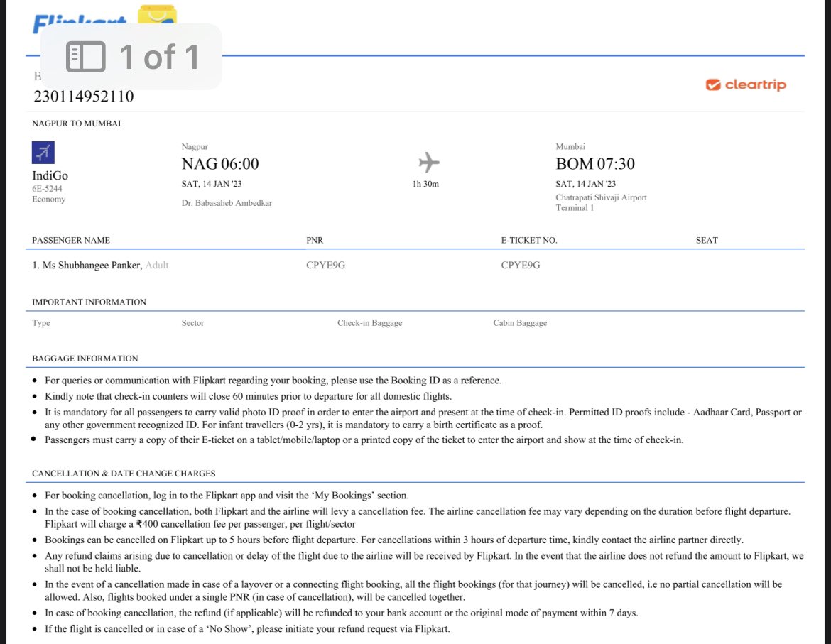Click the 'Terminal 1' text
The width and height of the screenshot is (831, 644).
tap(575, 207)
